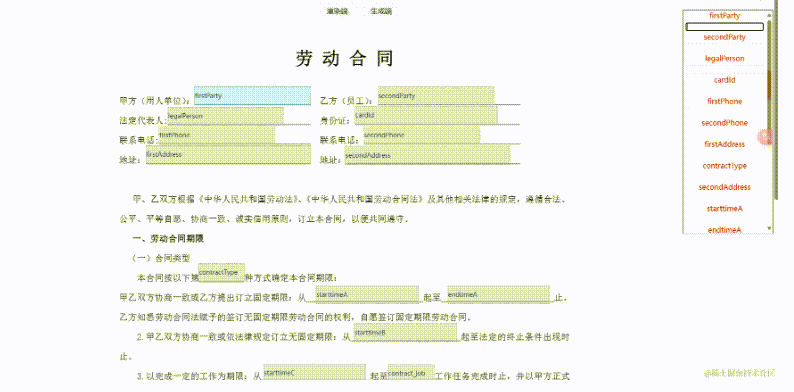The height and width of the screenshot is (392, 794).
Task: Click the pink floating circle icon
Action: point(766,137)
